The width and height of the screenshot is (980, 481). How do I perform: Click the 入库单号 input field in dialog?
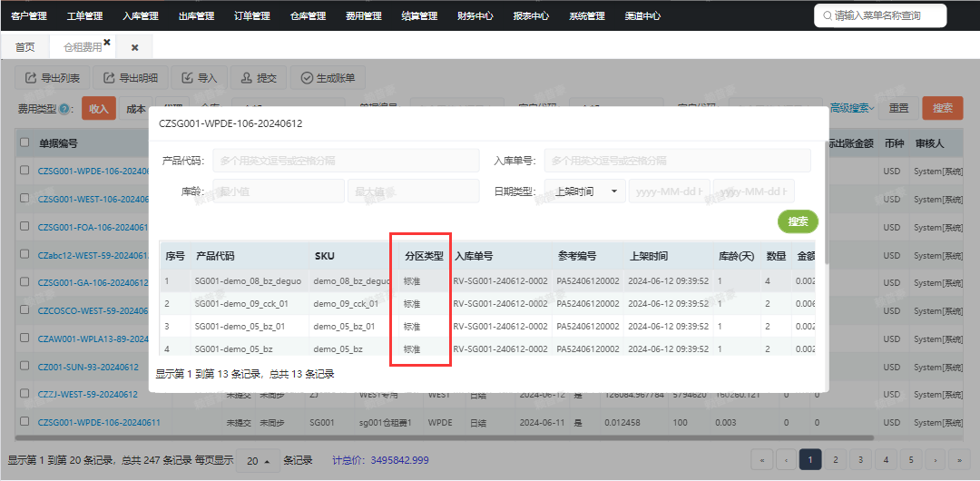(x=678, y=161)
